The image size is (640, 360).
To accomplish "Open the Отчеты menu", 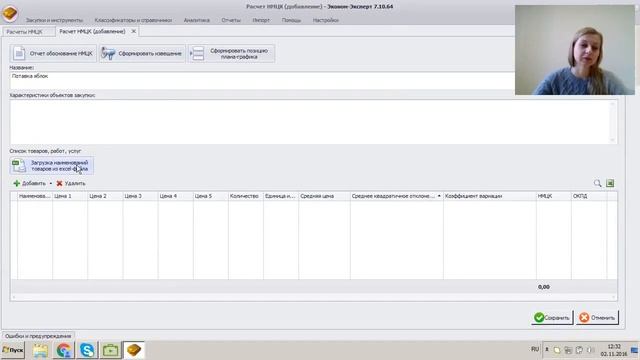I will coord(231,20).
